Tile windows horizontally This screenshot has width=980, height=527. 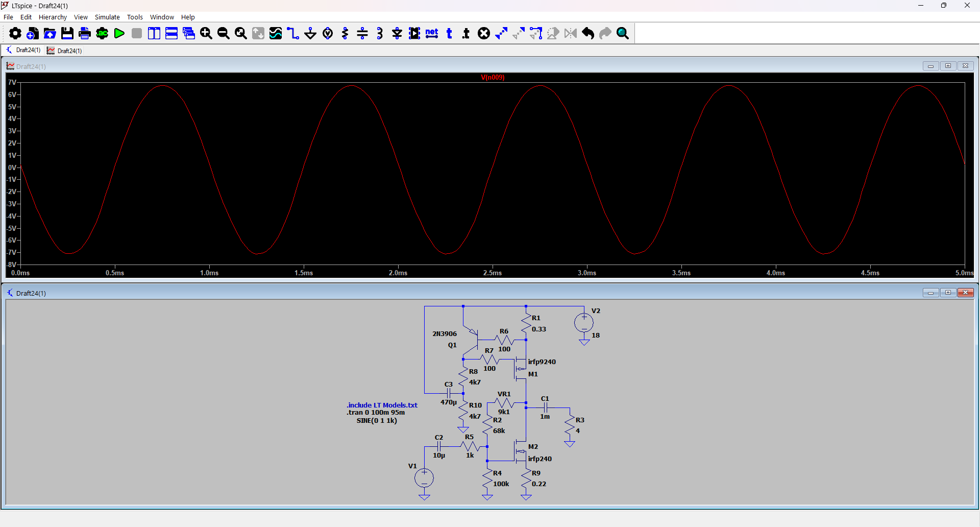click(171, 34)
